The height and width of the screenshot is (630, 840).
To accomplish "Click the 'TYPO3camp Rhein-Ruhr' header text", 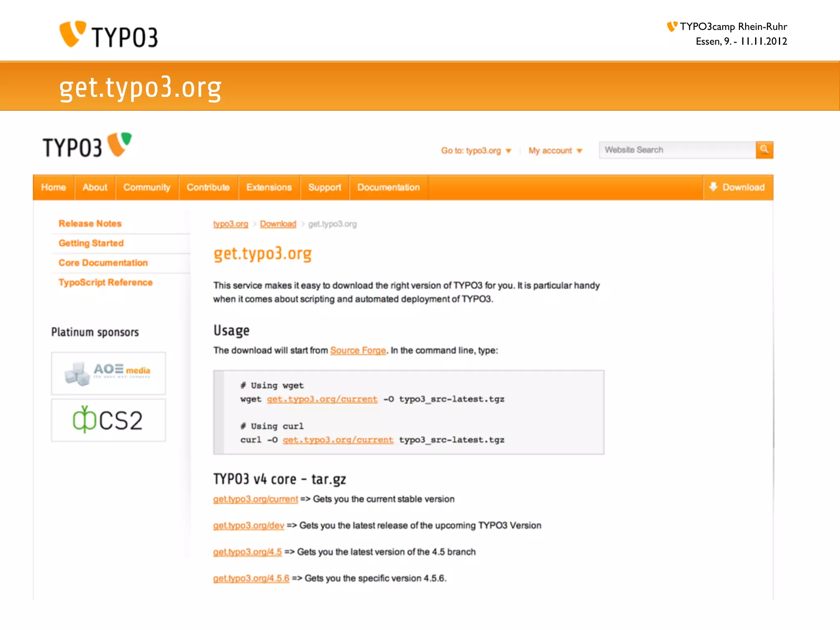I will (x=733, y=27).
